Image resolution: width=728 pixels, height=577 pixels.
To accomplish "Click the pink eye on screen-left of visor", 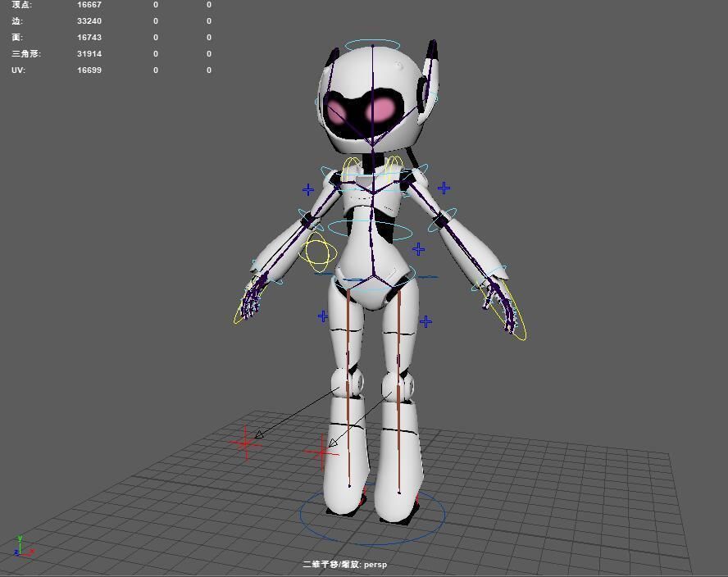I will click(336, 113).
